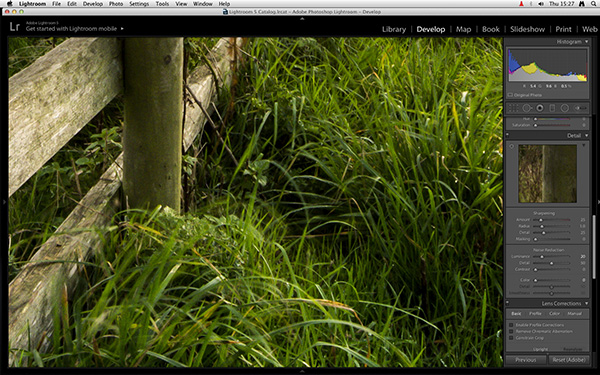Collapse the detail preview window triangle
600x375 pixels.
(x=584, y=146)
